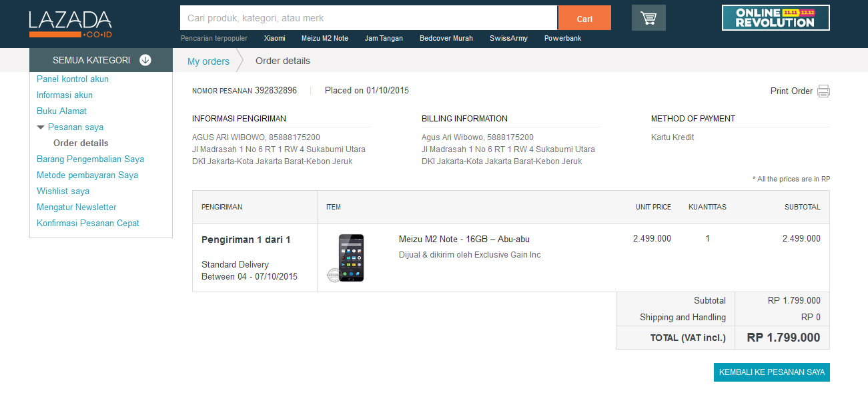Click the shopping cart icon
Image resolution: width=868 pixels, height=407 pixels.
click(x=648, y=18)
